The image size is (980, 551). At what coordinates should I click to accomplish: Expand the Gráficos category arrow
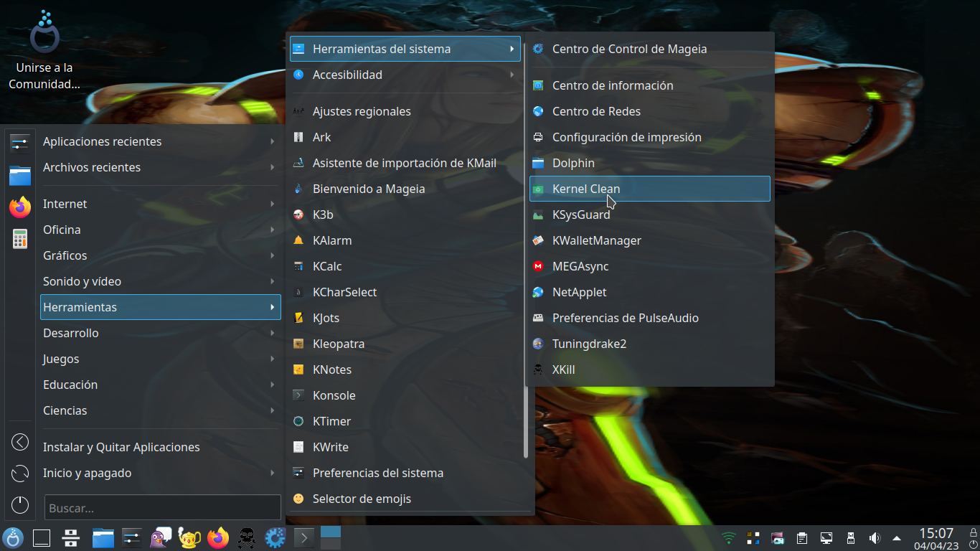[x=273, y=255]
